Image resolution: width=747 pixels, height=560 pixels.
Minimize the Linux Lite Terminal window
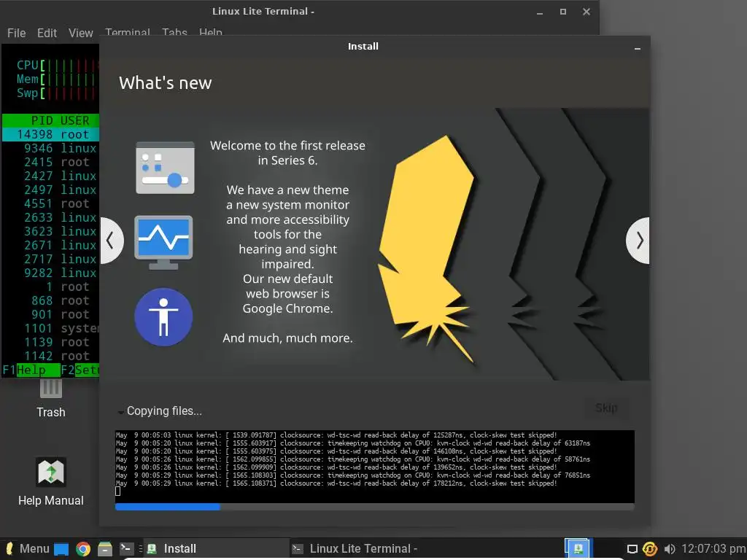(x=540, y=12)
